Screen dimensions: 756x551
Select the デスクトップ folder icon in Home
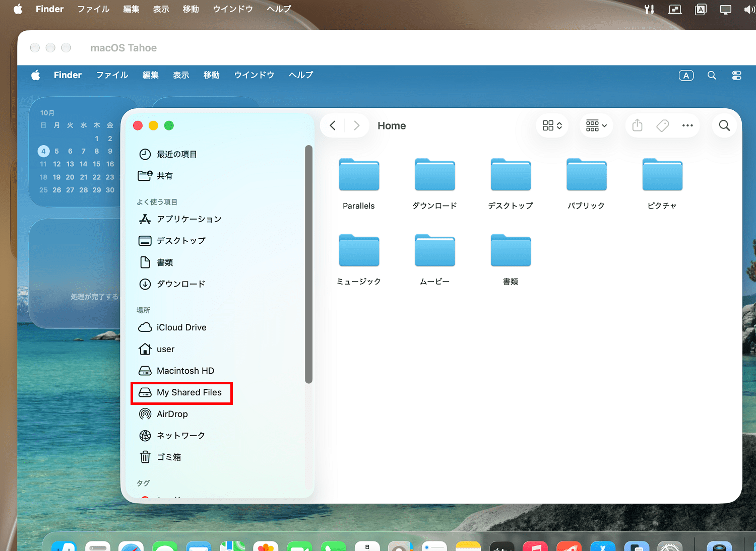(x=511, y=175)
